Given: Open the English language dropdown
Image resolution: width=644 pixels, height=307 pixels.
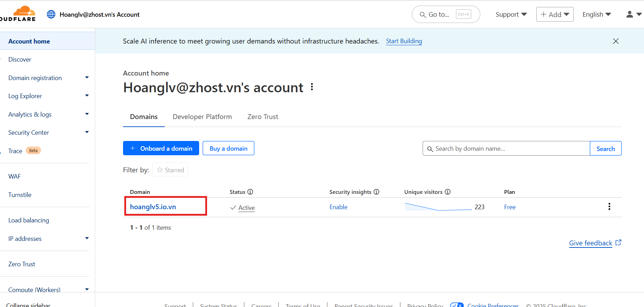Looking at the screenshot, I should coord(596,14).
